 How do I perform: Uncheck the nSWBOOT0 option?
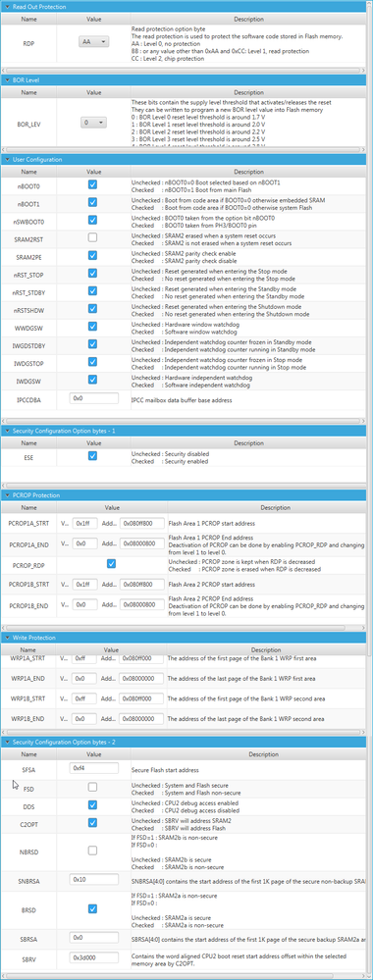92,220
